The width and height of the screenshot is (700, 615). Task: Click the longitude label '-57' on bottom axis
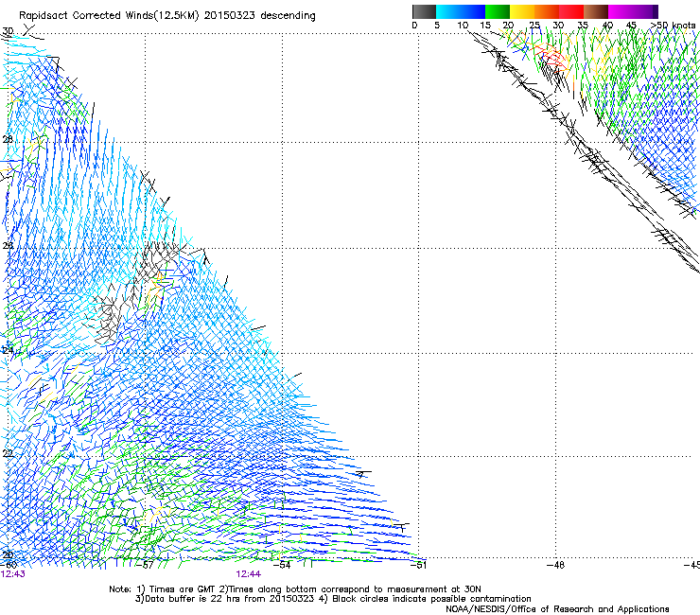point(145,565)
